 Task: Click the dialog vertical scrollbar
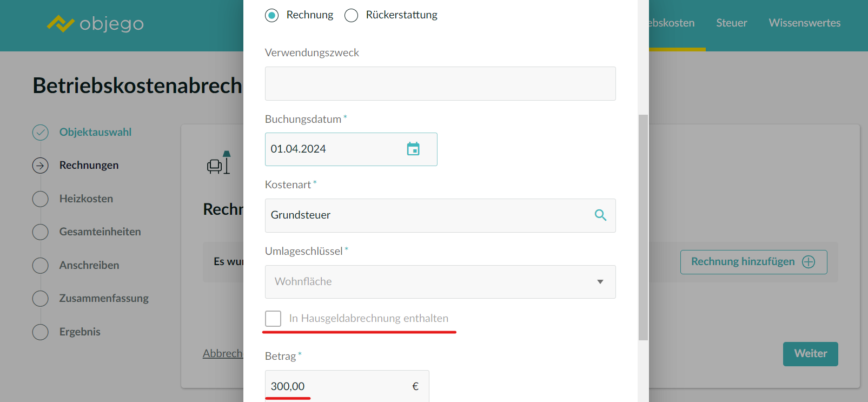(x=643, y=227)
